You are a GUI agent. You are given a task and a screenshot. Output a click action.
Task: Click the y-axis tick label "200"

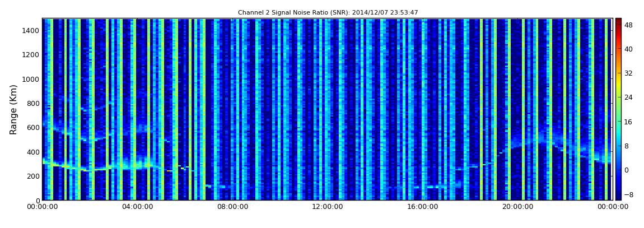click(x=33, y=176)
